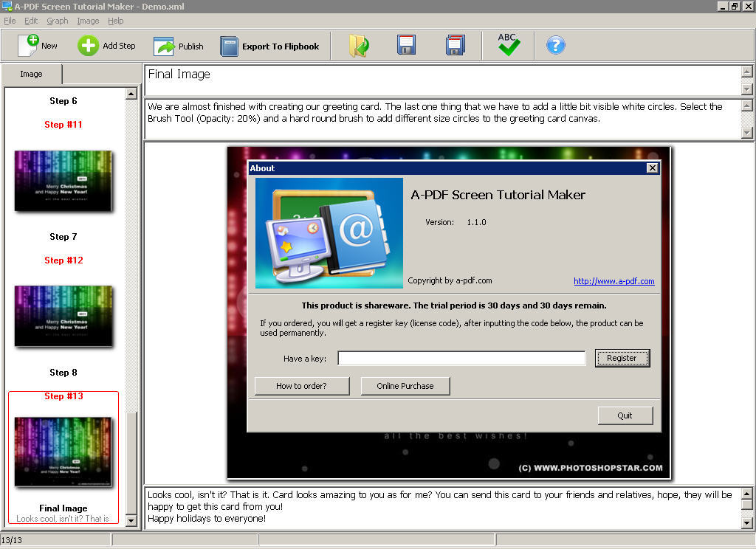Select the Step #12 thumbnail
756x549 pixels.
coord(63,316)
